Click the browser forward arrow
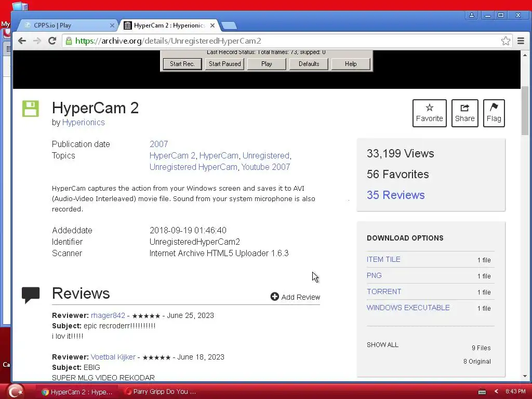532x399 pixels. click(x=37, y=41)
